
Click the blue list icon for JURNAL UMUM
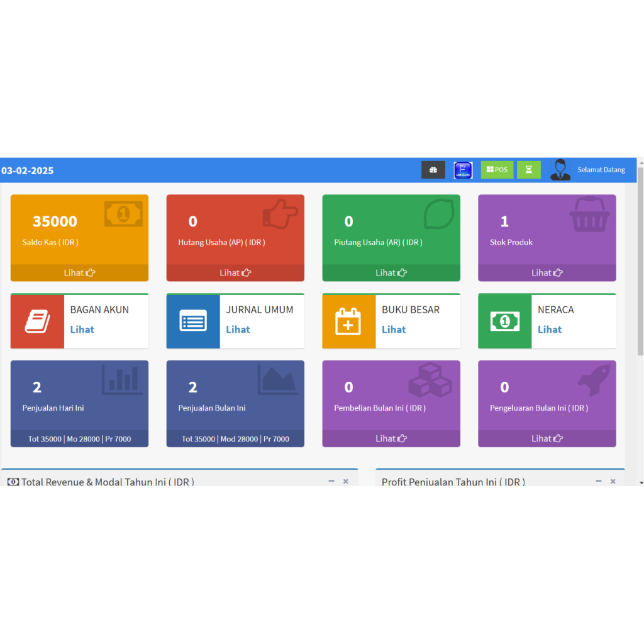[192, 321]
